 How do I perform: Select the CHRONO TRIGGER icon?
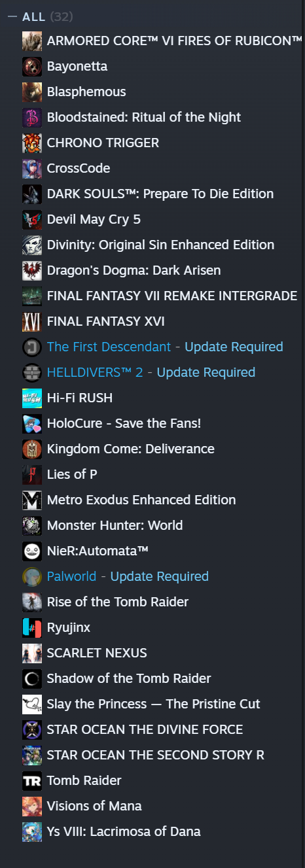(32, 143)
